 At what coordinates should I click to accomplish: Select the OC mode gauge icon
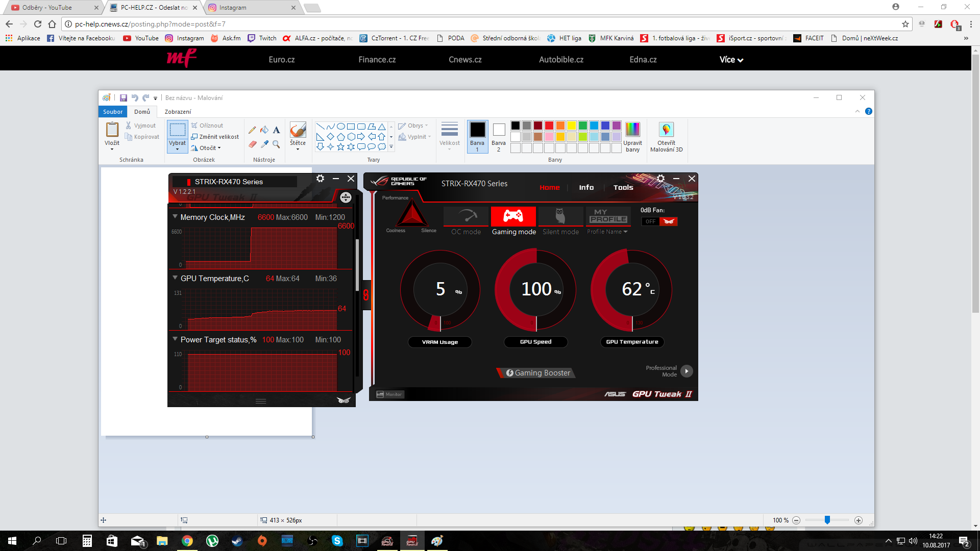coord(466,216)
